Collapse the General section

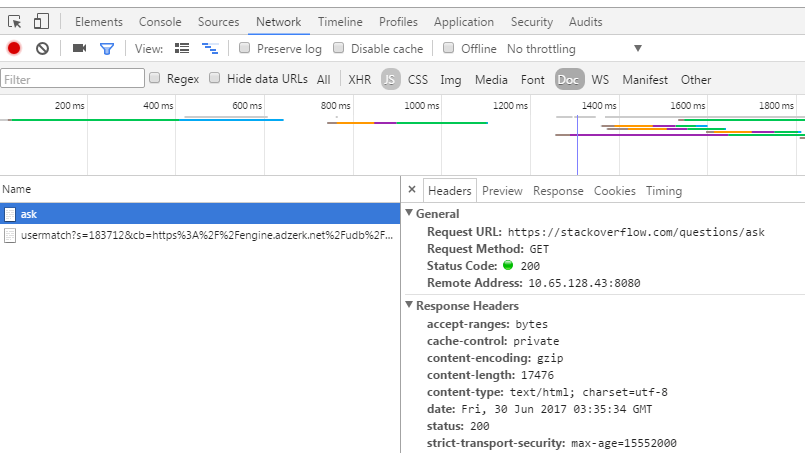click(x=409, y=213)
